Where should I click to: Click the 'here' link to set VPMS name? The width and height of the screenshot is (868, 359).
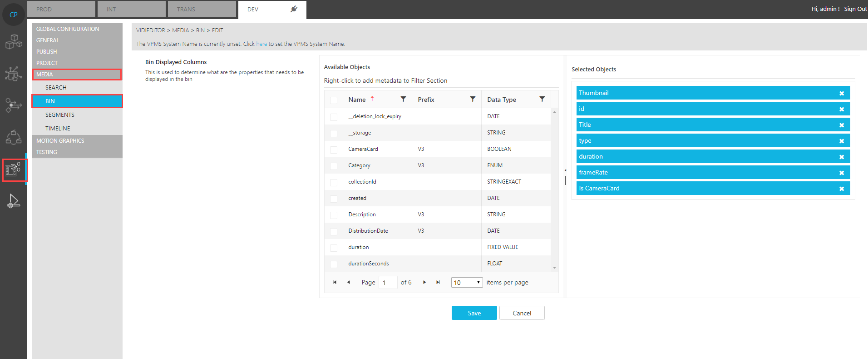tap(261, 44)
